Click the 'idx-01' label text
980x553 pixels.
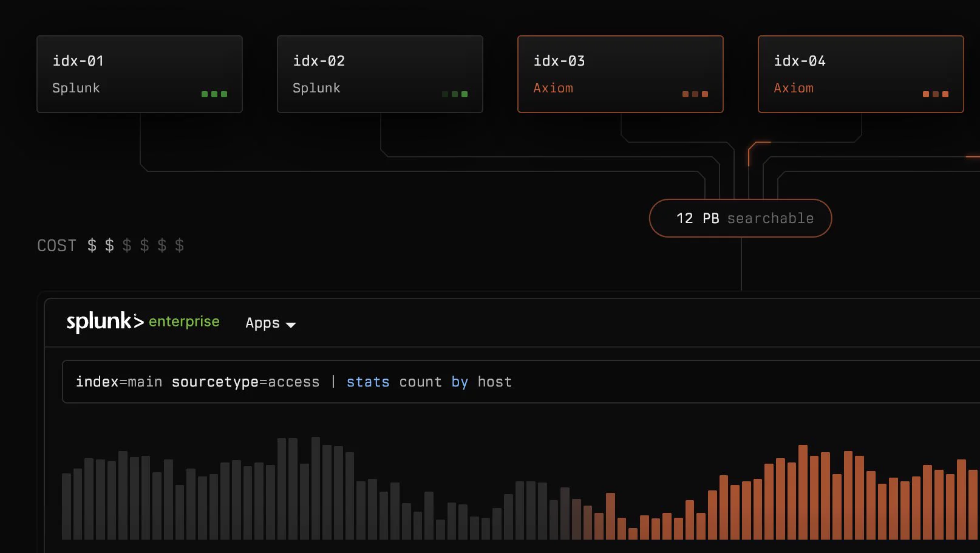pyautogui.click(x=78, y=61)
